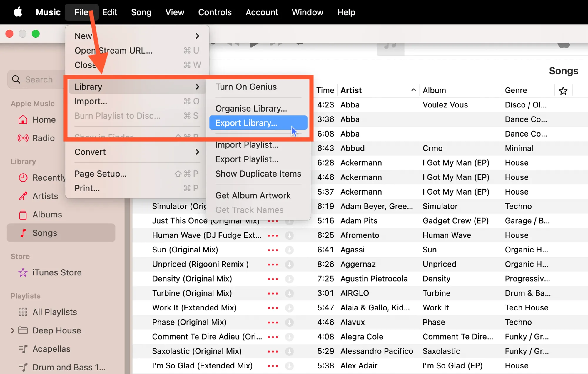
Task: Click the favourite star column header
Action: [563, 91]
